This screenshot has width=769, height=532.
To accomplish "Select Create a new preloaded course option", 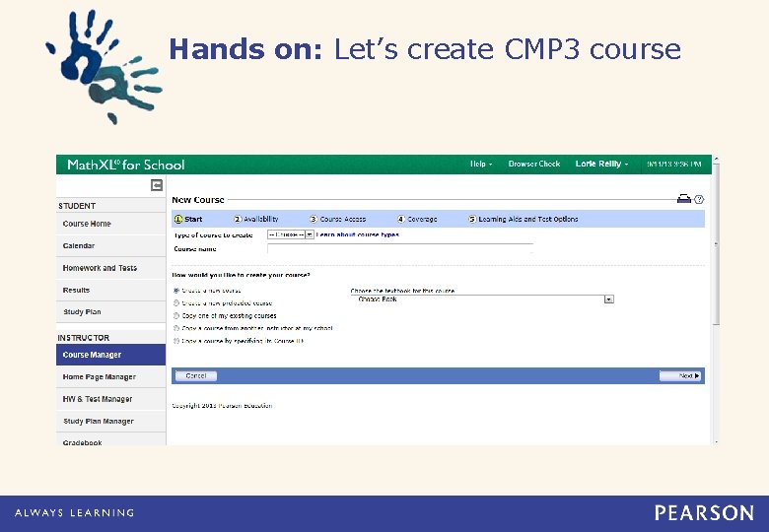I will tap(176, 303).
